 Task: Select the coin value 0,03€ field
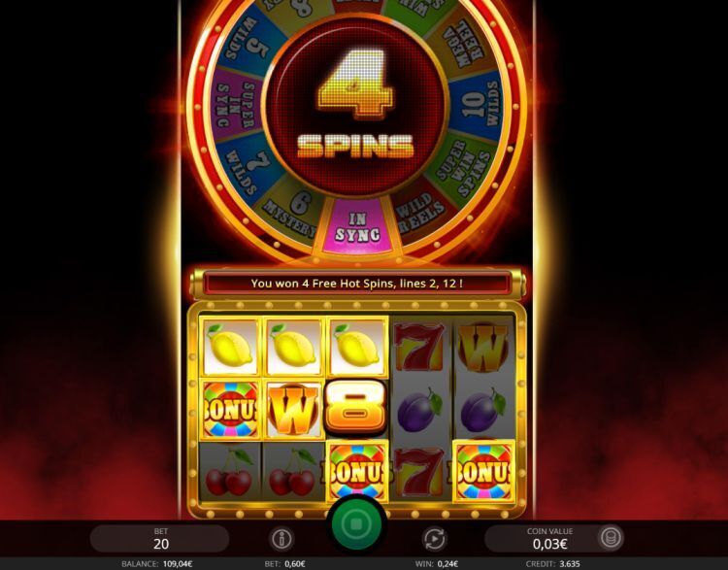541,539
